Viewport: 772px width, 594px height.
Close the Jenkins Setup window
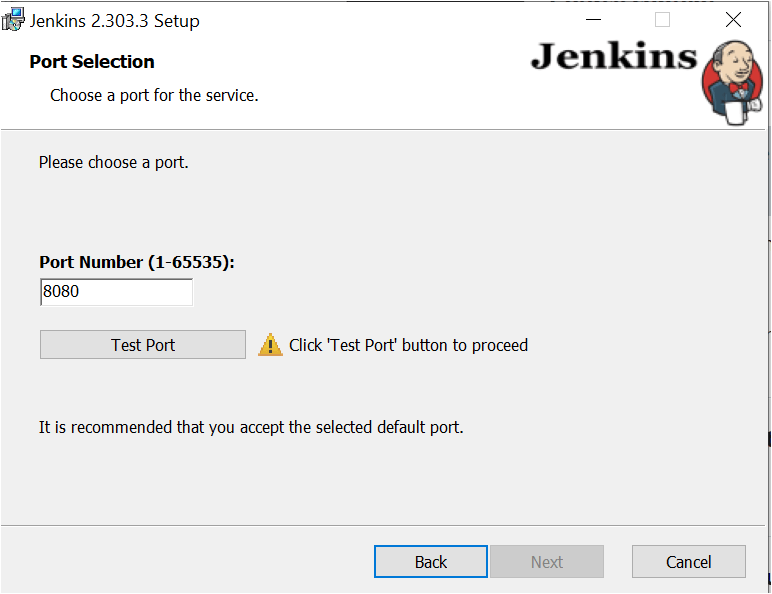coord(733,20)
